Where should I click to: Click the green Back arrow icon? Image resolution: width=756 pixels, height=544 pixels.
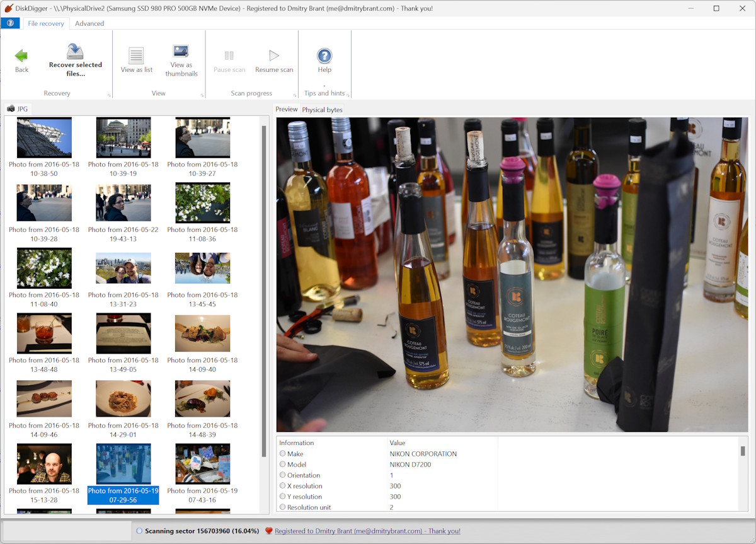point(21,55)
